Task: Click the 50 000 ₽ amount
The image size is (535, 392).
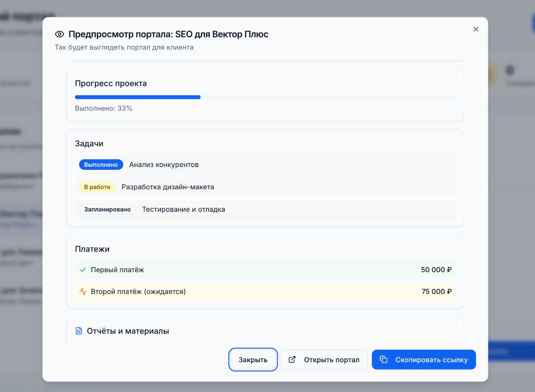Action: [436, 270]
